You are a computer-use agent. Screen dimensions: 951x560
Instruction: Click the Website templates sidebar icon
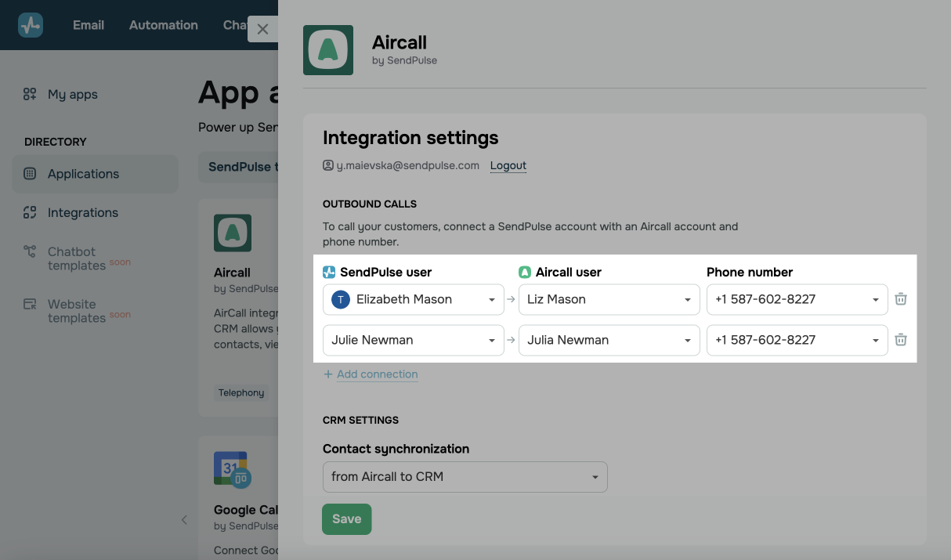[x=30, y=304]
